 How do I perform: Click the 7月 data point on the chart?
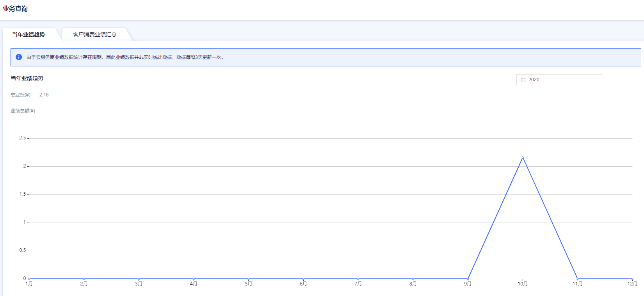pos(358,279)
